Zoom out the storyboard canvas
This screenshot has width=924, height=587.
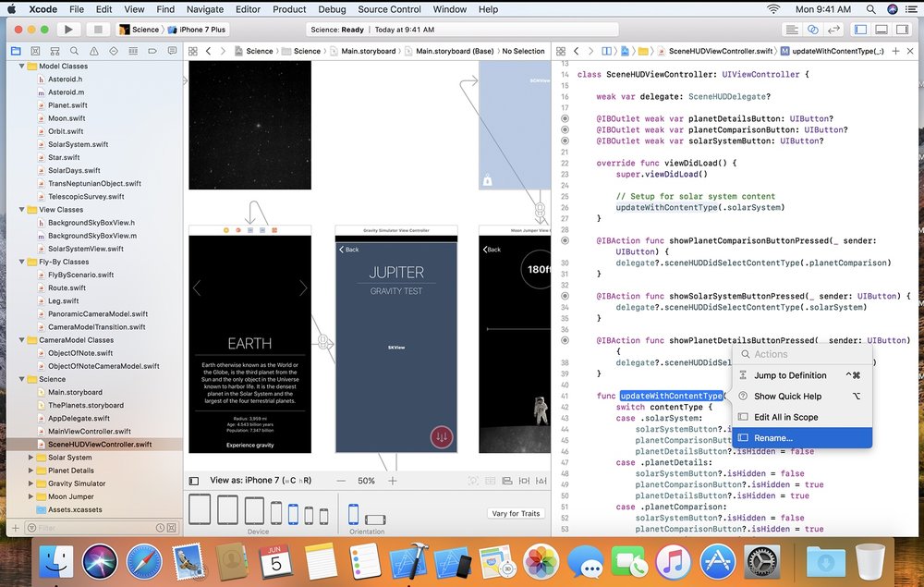341,481
